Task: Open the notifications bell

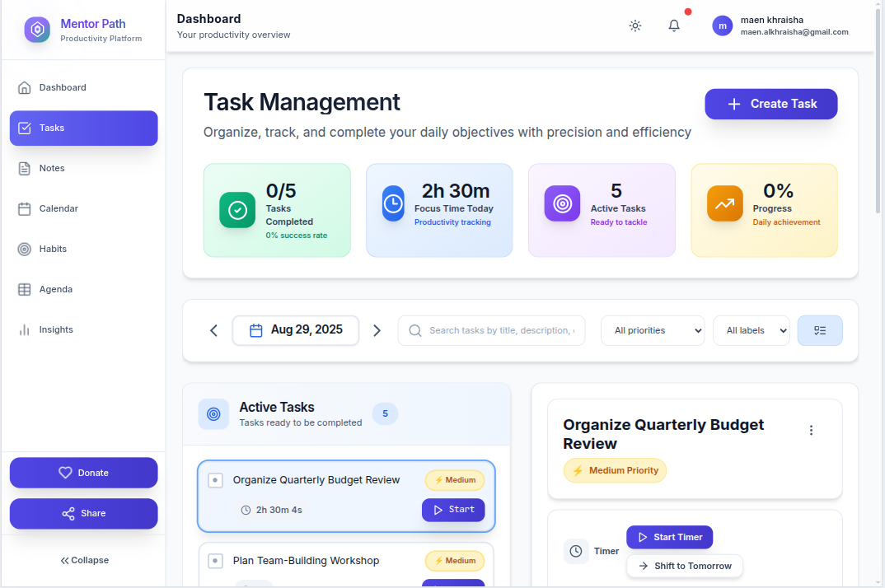Action: (674, 26)
